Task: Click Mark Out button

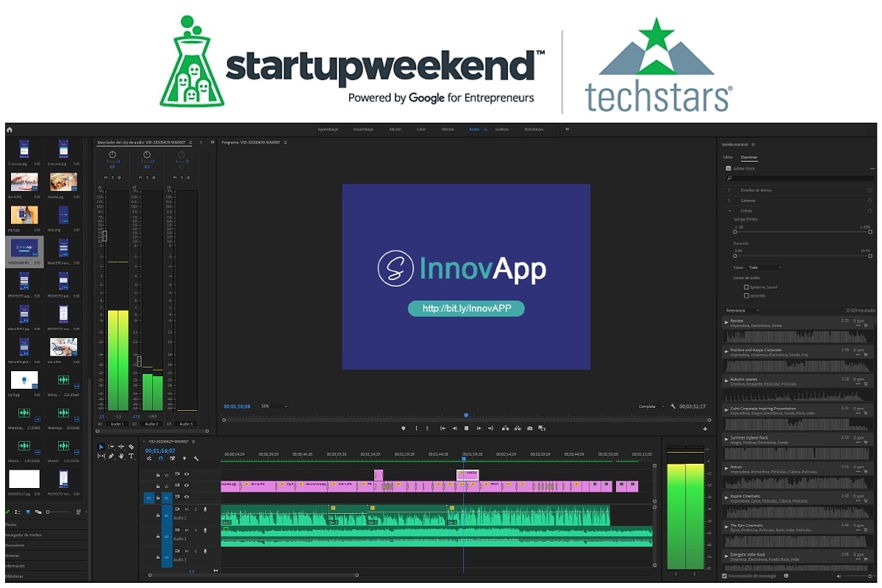Action: pos(427,429)
